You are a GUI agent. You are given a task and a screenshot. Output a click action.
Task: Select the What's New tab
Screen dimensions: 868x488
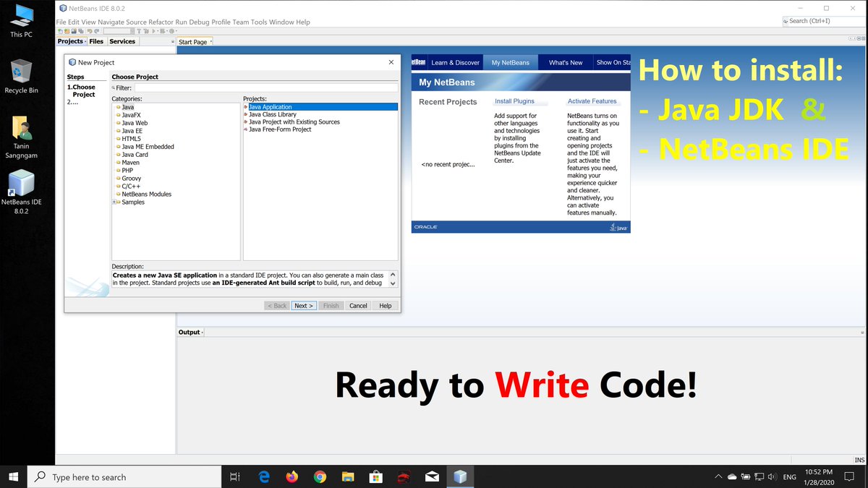(566, 63)
